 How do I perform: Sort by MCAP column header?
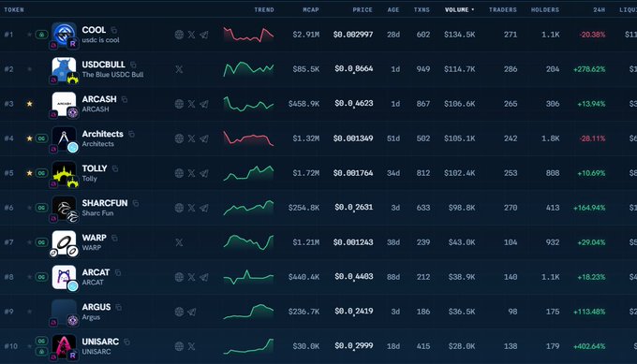(x=311, y=9)
